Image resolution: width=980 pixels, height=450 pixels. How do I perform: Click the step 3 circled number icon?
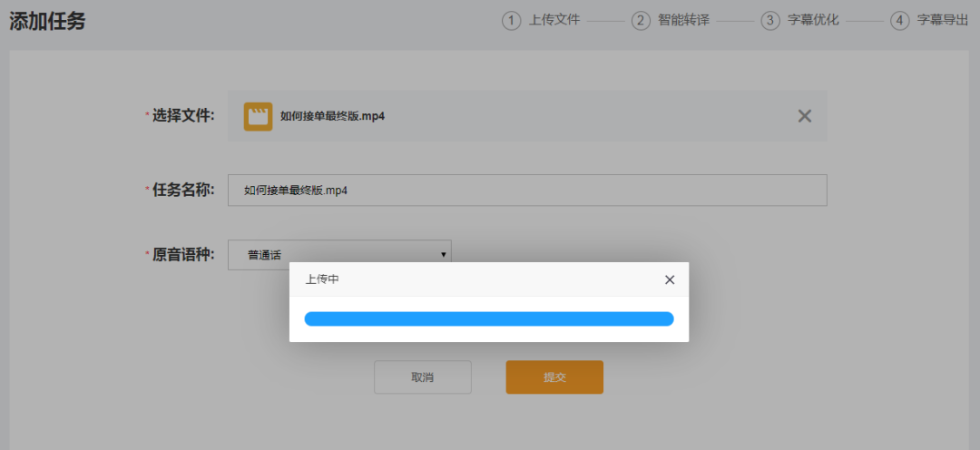tap(770, 21)
